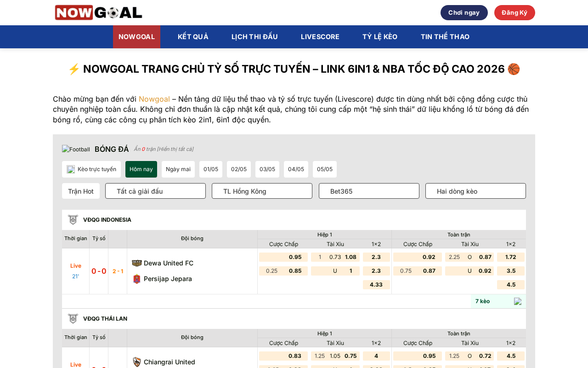Click the Kèo trực tuyến button
Image resolution: width=588 pixels, height=368 pixels.
(91, 169)
